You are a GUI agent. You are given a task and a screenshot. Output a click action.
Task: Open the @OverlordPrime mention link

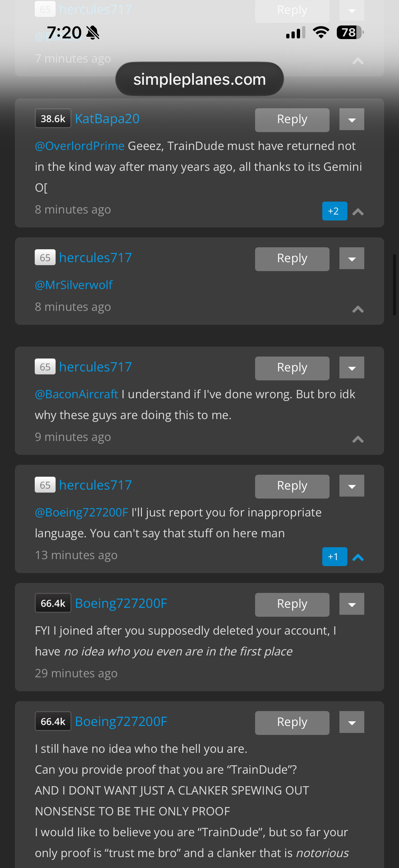point(80,146)
